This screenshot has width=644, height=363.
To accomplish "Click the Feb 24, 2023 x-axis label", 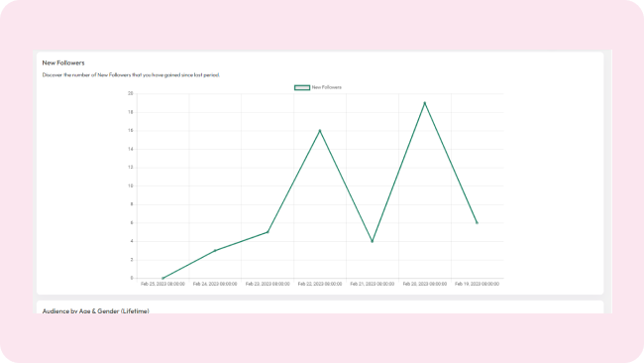I will (x=215, y=284).
